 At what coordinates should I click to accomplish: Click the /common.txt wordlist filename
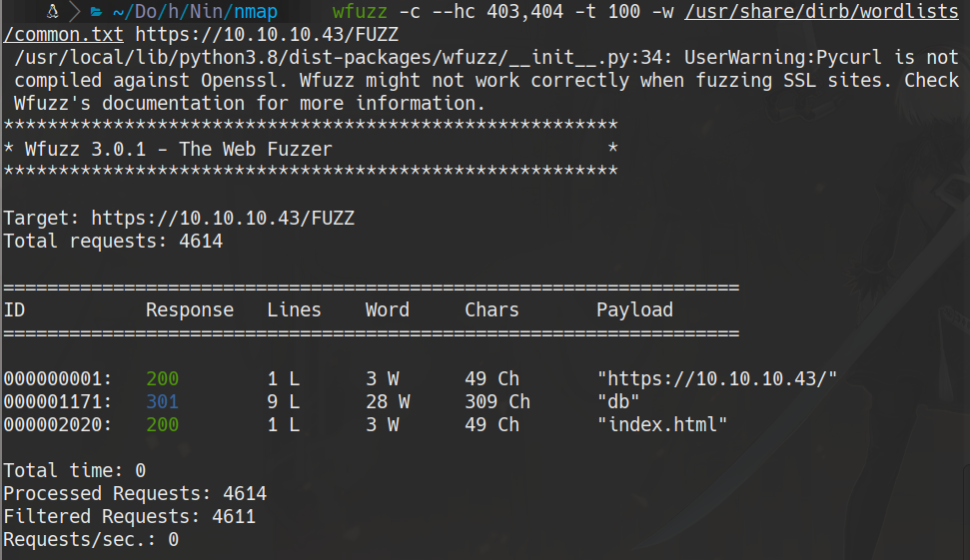coord(64,35)
